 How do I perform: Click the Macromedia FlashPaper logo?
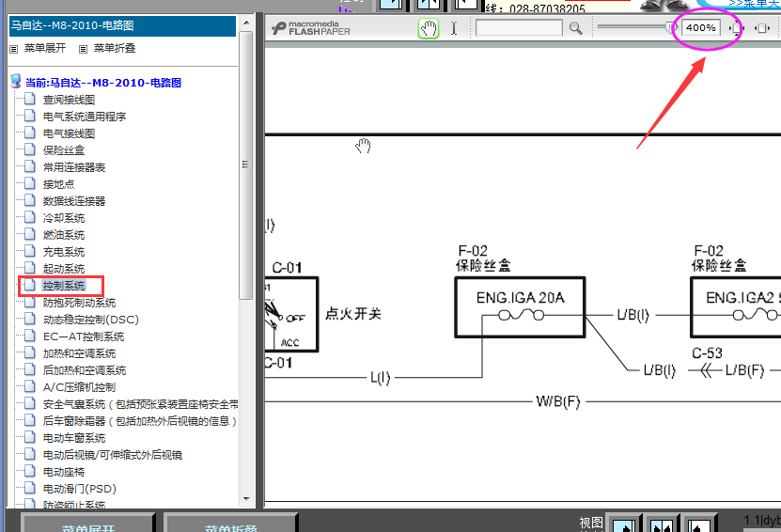point(311,28)
